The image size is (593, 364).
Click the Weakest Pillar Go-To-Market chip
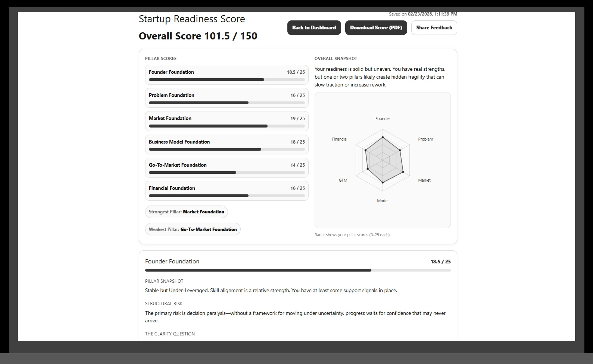pyautogui.click(x=192, y=229)
